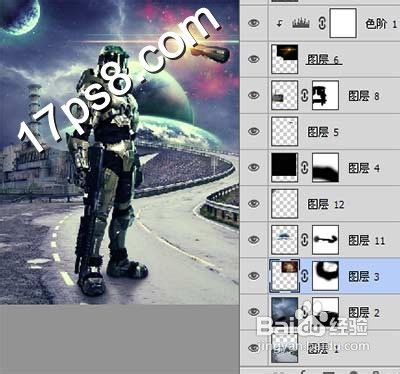Select the 图层 1 layer thumbnail
The image size is (400, 374).
pos(285,348)
